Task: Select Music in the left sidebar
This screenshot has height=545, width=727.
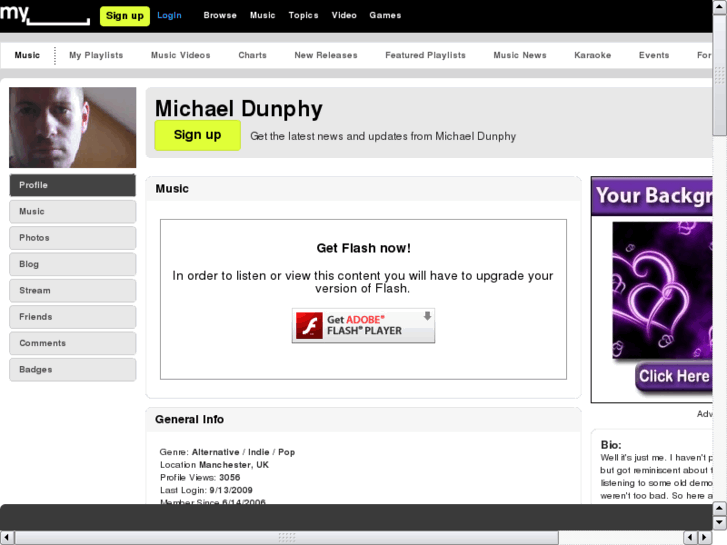Action: click(72, 212)
